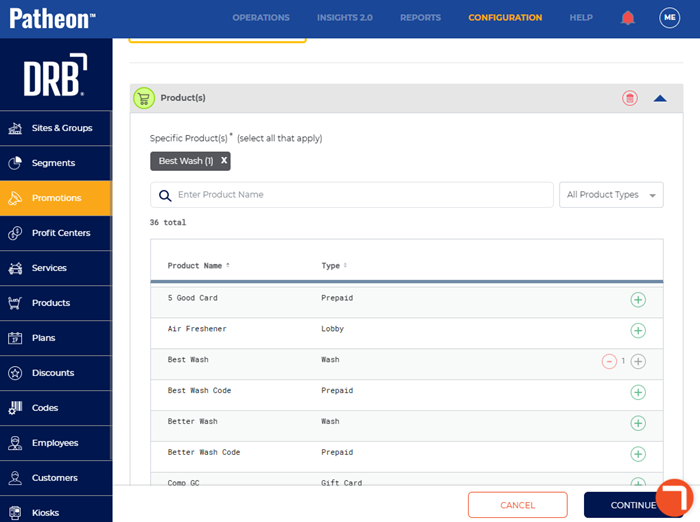Add 5 Good Card with plus icon
The width and height of the screenshot is (700, 522).
[638, 300]
